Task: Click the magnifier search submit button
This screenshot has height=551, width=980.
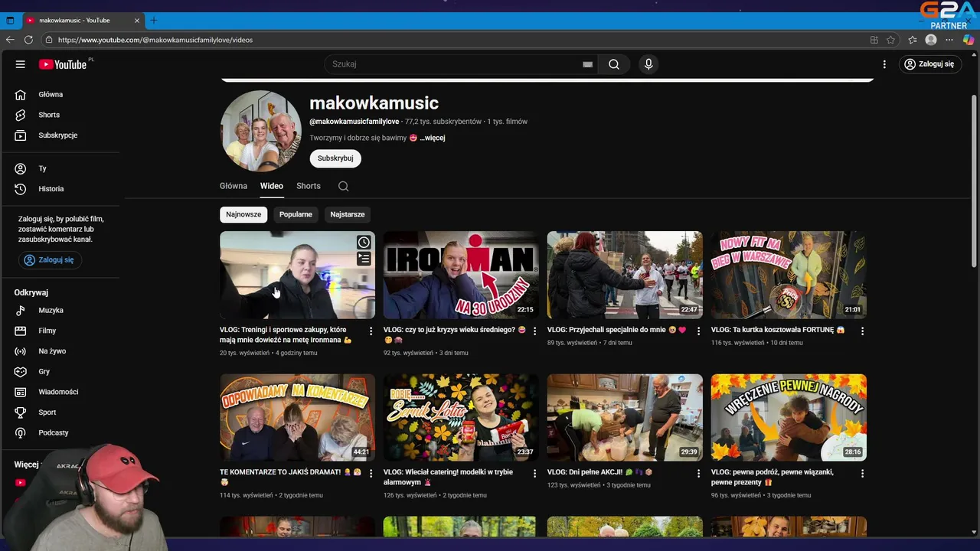Action: click(x=614, y=64)
